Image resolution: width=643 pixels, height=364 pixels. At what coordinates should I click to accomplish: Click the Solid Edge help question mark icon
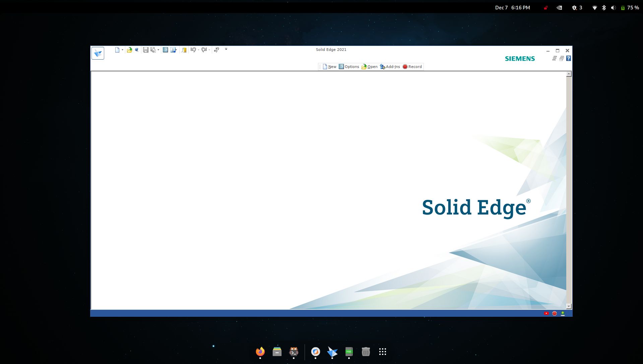[x=568, y=59]
